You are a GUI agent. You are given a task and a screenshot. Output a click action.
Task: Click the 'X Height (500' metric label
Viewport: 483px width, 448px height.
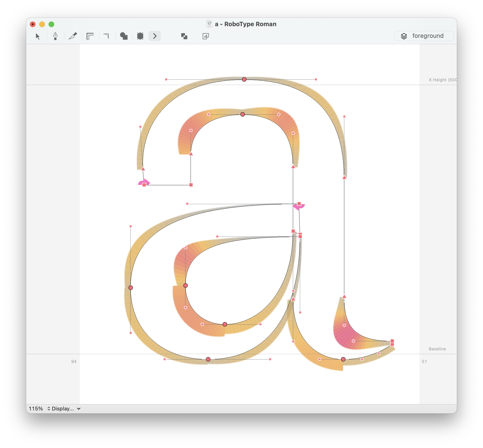tap(443, 80)
